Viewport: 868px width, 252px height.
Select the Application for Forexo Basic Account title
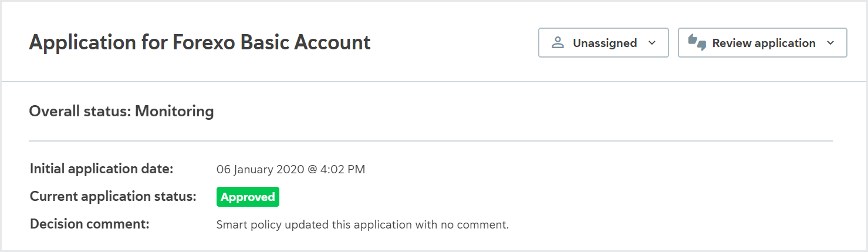200,43
